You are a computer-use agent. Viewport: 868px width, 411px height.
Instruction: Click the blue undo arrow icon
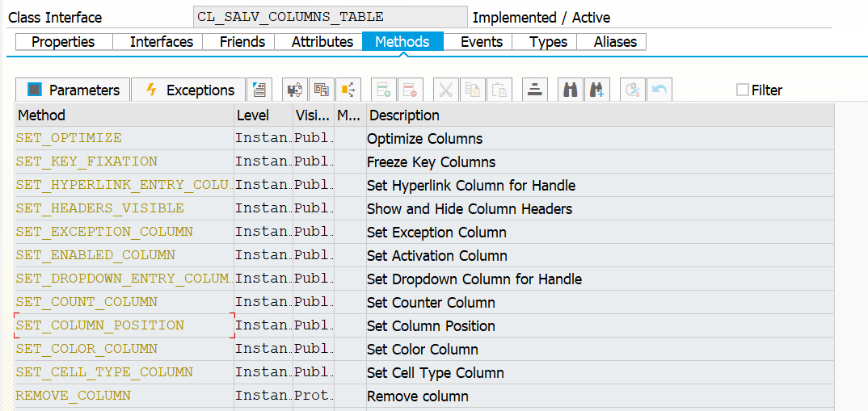659,90
